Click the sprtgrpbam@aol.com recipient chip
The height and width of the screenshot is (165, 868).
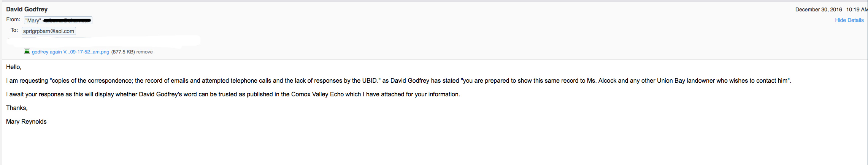[49, 31]
